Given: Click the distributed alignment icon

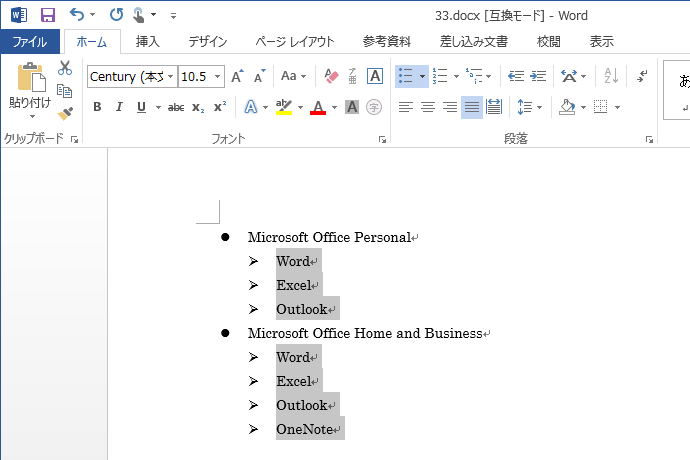Looking at the screenshot, I should [x=494, y=107].
